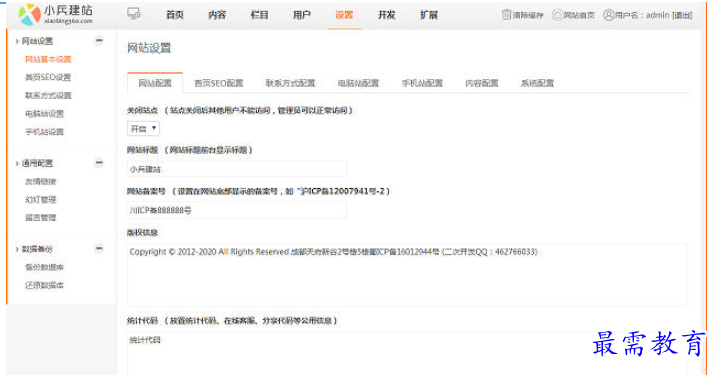The width and height of the screenshot is (714, 375).
Task: Click the 网站标题 input field with 小兵建站
Action: point(237,169)
